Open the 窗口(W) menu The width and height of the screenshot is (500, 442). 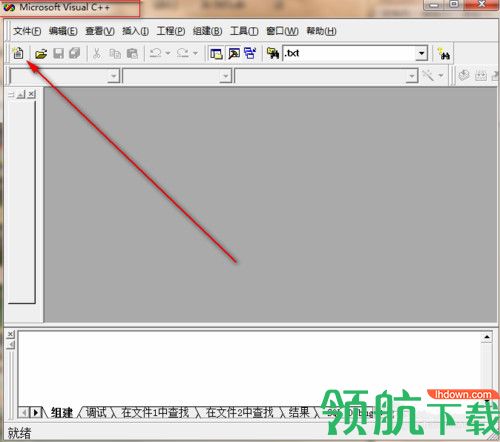[282, 31]
